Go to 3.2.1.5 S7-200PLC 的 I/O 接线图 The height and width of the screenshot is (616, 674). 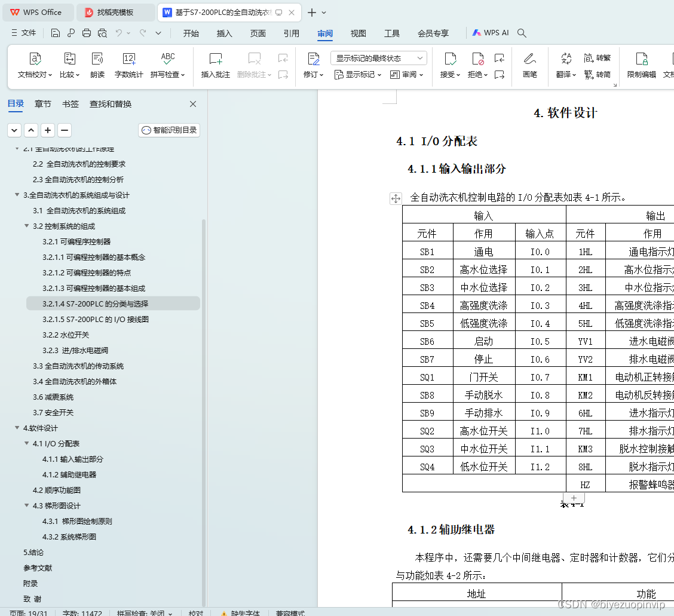[96, 320]
